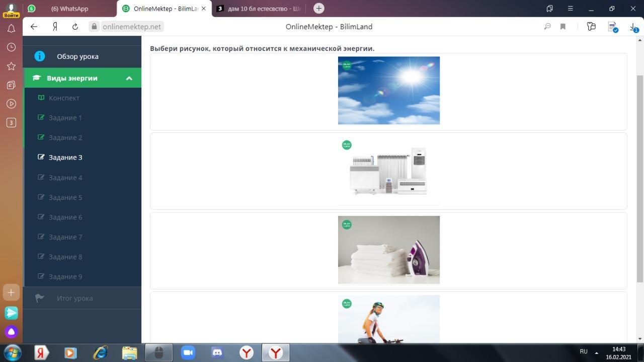644x362 pixels.
Task: Open downloads arrow icon with badge
Action: coord(633,27)
